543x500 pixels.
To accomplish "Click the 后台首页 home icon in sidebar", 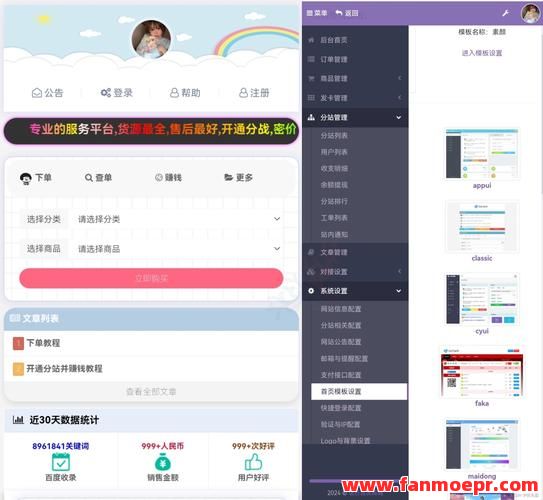I will [x=311, y=40].
